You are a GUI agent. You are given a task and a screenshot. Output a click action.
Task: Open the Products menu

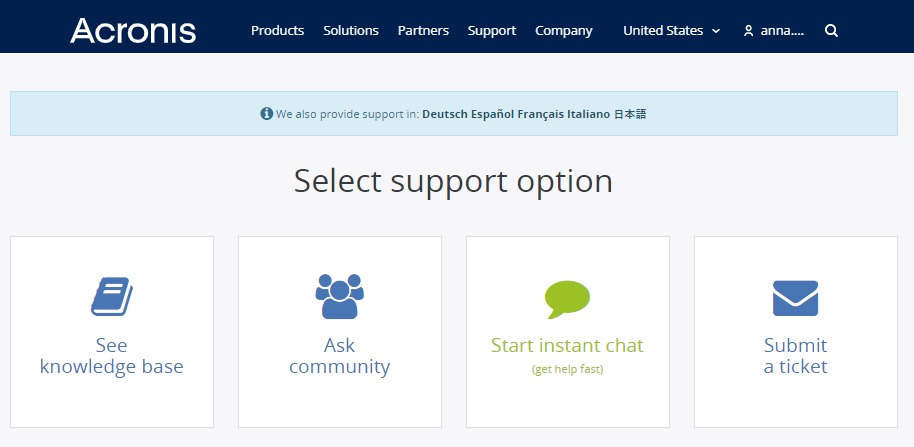277,31
